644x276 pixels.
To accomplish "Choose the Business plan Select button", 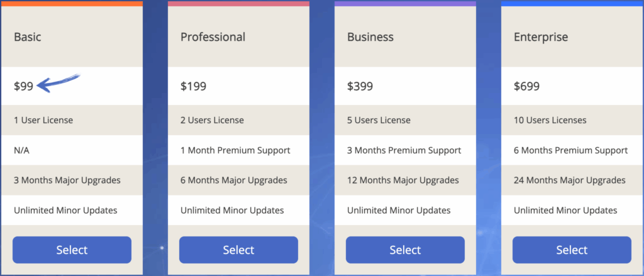I will [405, 250].
